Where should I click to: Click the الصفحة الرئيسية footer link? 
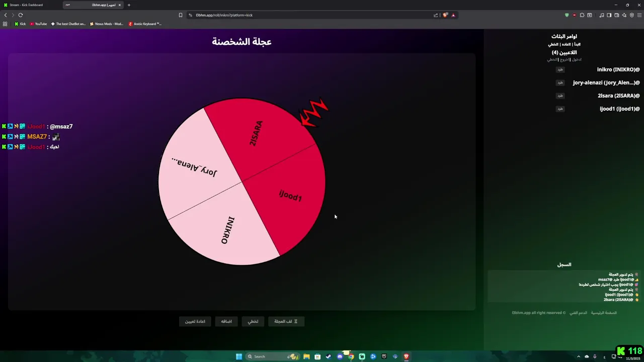coord(603,313)
